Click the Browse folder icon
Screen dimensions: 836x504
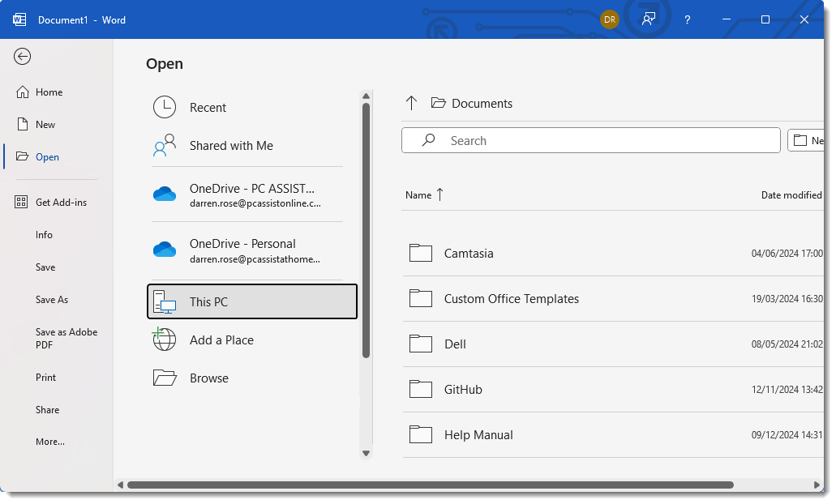165,378
